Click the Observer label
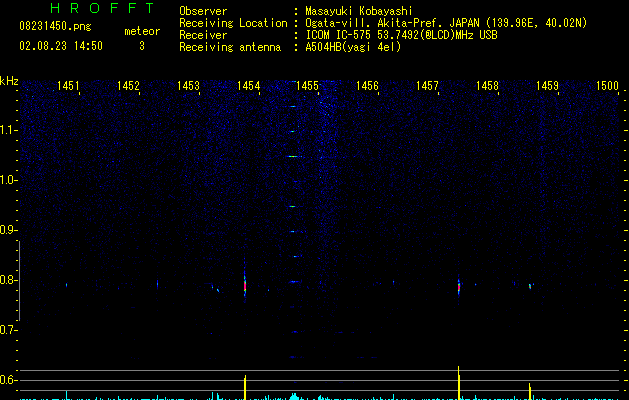The image size is (629, 400). pyautogui.click(x=203, y=11)
